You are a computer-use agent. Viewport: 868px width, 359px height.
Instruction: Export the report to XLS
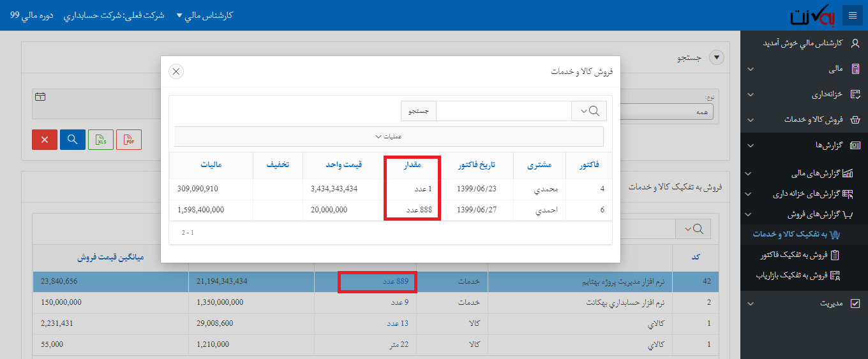tap(101, 140)
